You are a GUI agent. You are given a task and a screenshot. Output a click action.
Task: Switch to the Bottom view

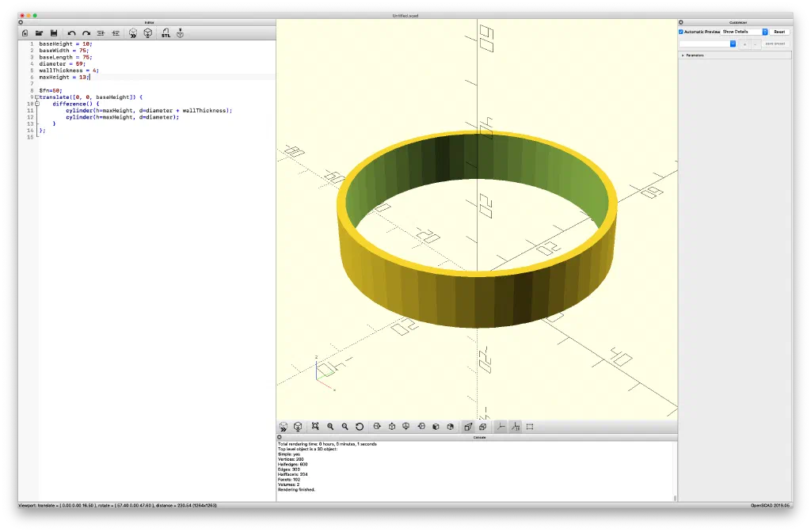(x=406, y=427)
